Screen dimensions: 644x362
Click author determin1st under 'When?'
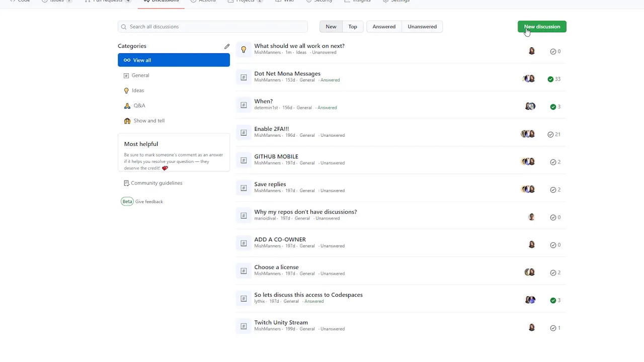(x=266, y=108)
